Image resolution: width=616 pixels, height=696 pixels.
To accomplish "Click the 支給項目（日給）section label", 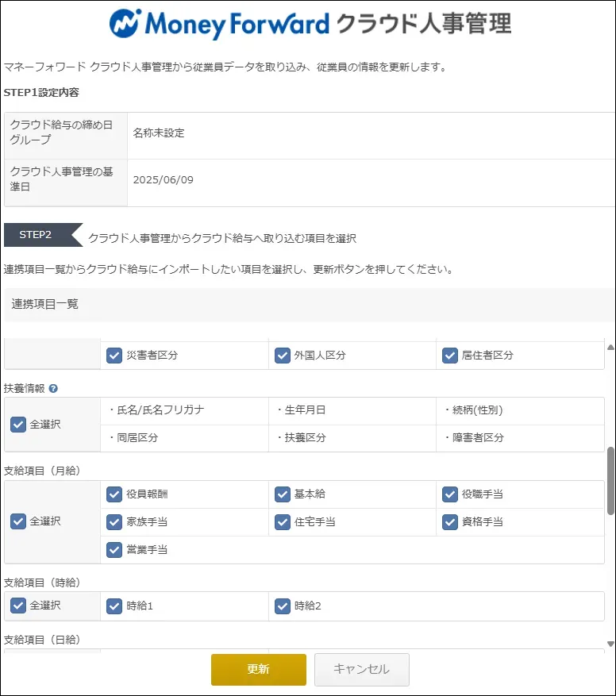I will 42,640.
